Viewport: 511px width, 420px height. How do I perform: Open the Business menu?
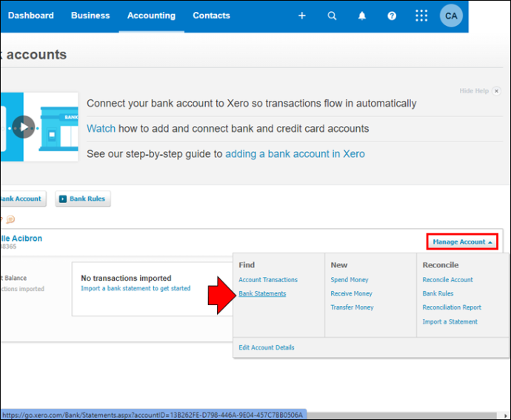[90, 16]
